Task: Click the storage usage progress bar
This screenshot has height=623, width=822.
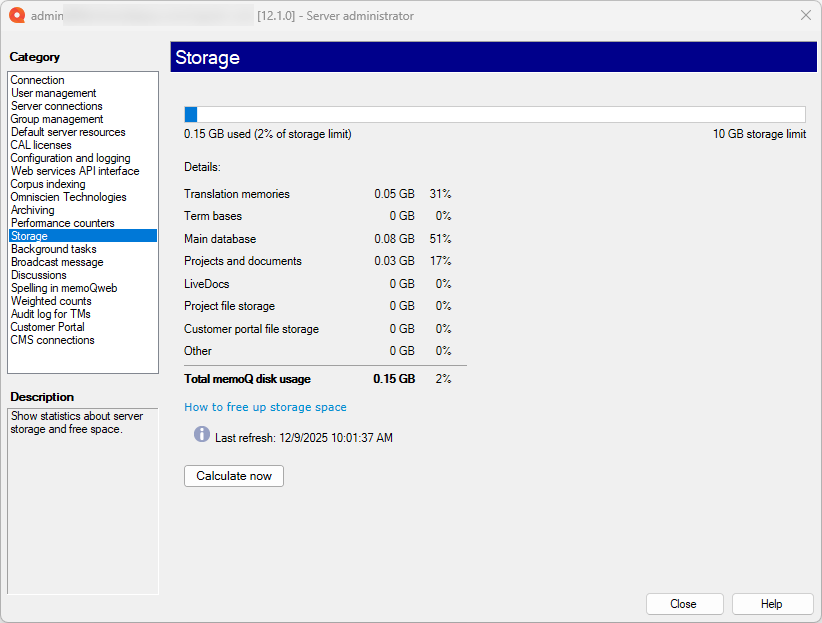Action: pos(494,113)
